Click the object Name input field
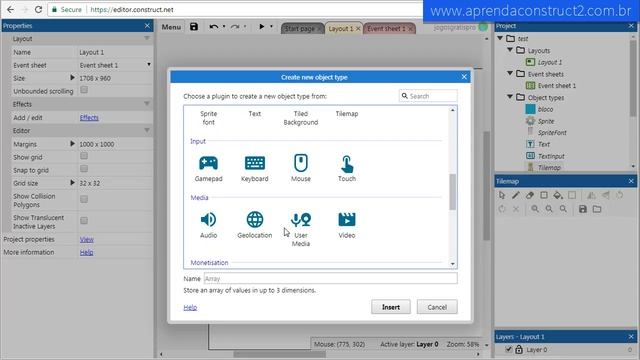Viewport: 640px width, 360px height. point(330,279)
